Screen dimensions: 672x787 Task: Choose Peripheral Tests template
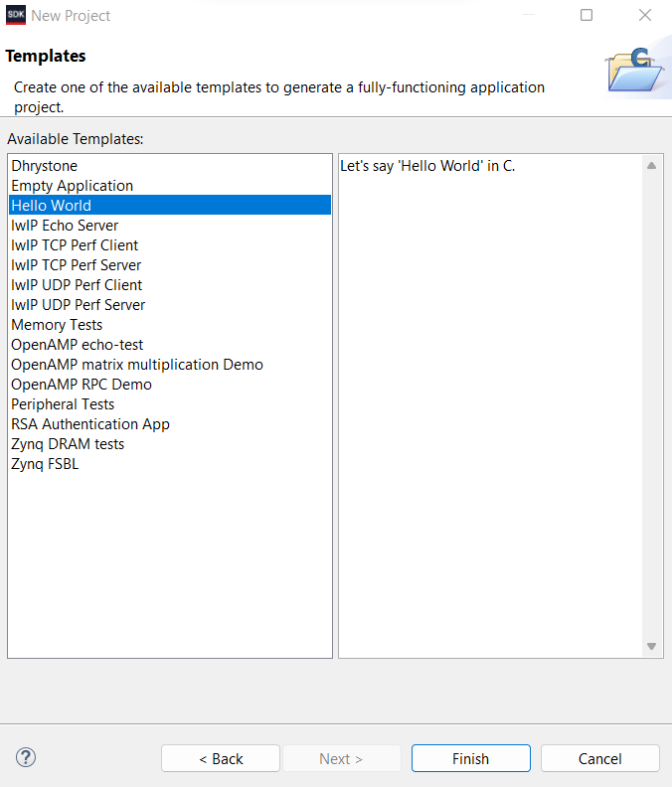tap(63, 404)
